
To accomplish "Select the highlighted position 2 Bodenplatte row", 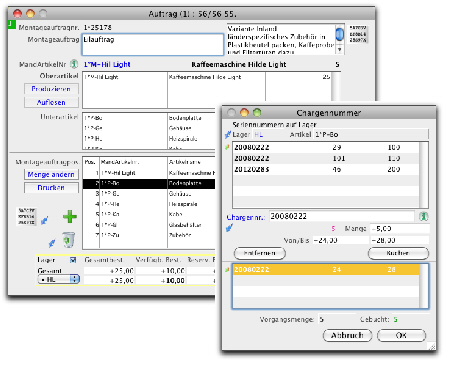I will click(x=149, y=183).
